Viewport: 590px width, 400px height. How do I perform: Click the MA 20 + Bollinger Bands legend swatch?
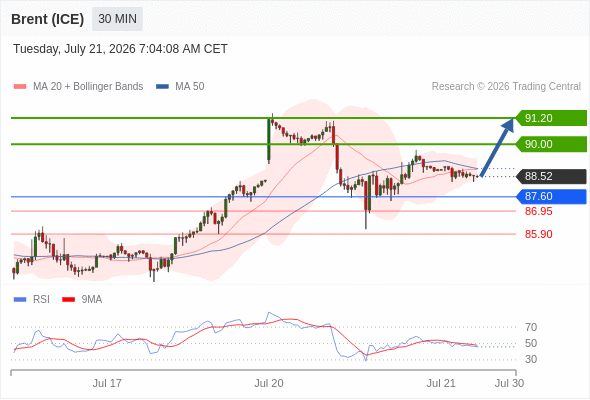click(x=20, y=87)
